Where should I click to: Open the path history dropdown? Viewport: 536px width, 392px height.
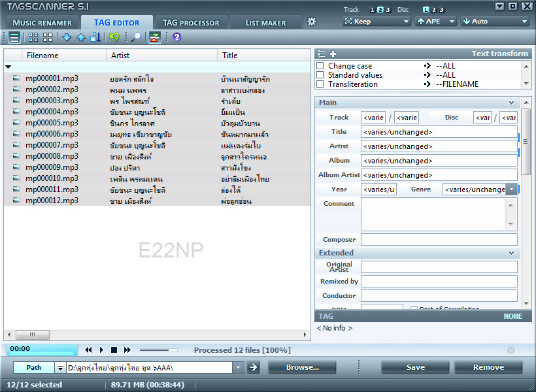coord(238,368)
